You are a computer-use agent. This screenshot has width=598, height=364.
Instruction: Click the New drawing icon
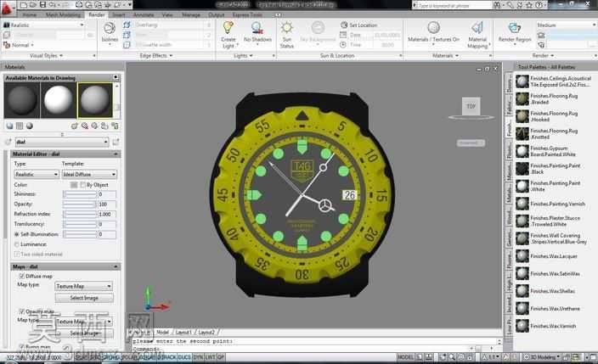click(24, 5)
